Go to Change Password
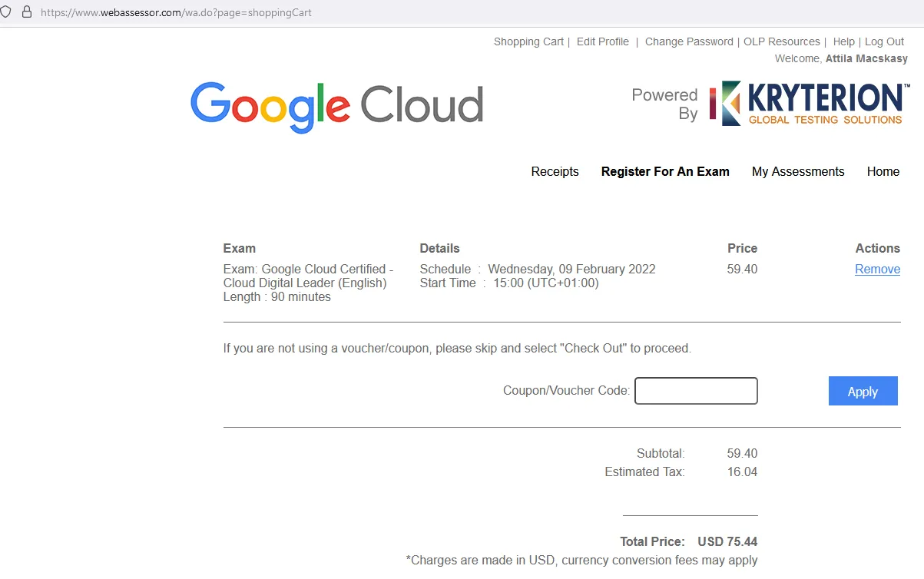 (x=689, y=41)
